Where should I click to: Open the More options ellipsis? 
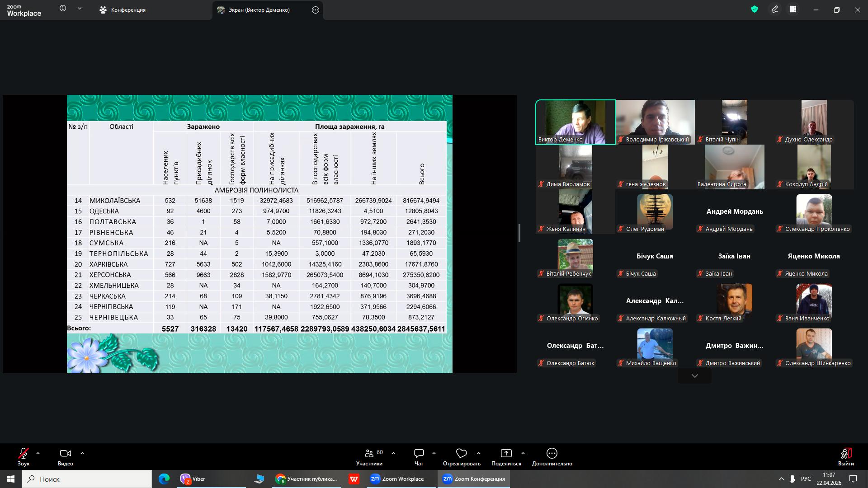click(552, 453)
